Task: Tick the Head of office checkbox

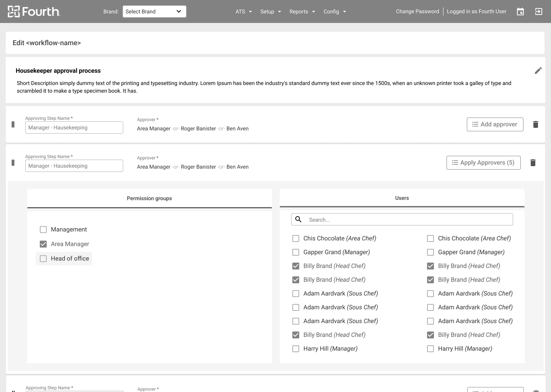Action: point(43,258)
